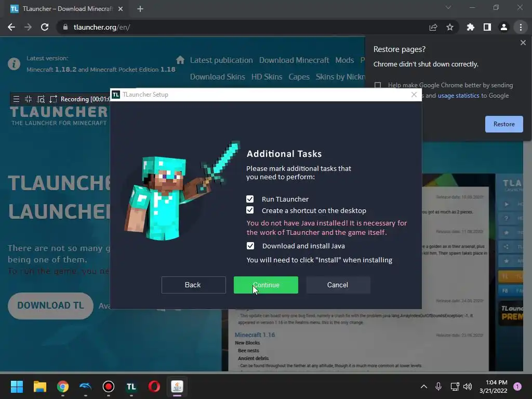
Task: Open Chrome from taskbar
Action: pos(63,387)
